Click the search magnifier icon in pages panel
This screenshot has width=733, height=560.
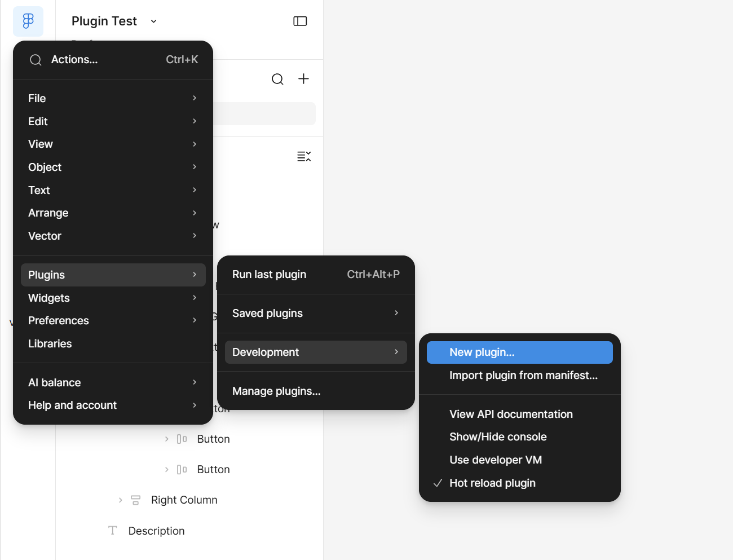277,79
